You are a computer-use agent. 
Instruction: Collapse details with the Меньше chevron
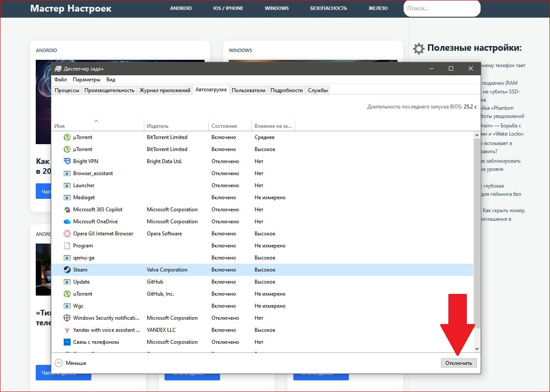point(59,363)
